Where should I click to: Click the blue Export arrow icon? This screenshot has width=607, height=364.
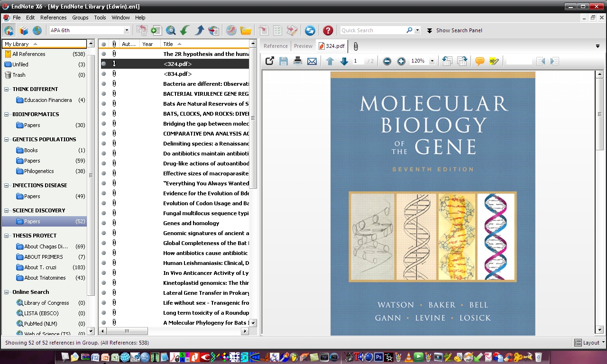200,30
